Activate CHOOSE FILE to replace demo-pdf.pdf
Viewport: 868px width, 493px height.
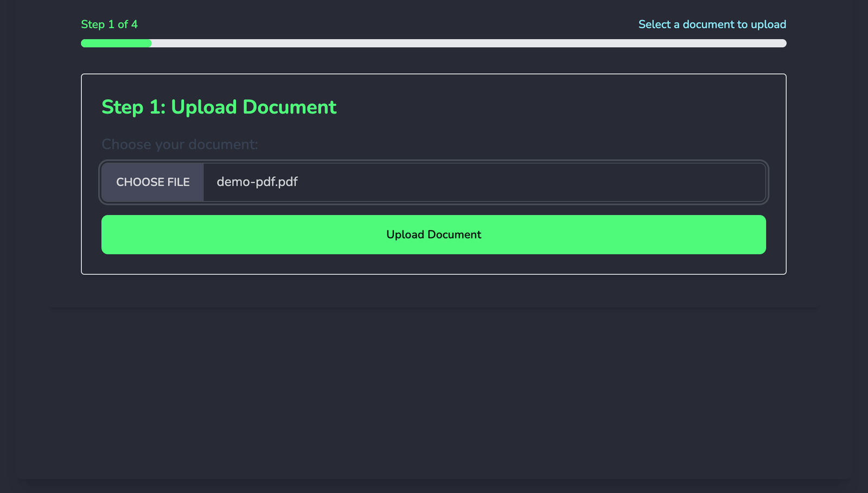coord(152,182)
